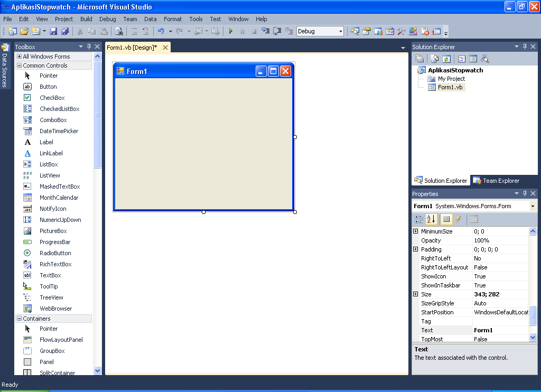
Task: Switch Properties to categorized view
Action: pos(418,219)
